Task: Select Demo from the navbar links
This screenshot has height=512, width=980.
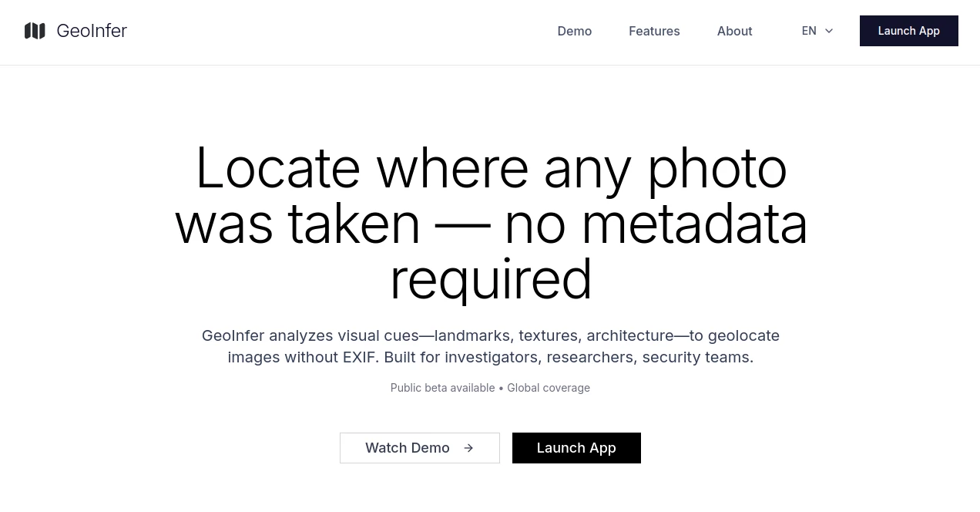Action: (x=574, y=31)
